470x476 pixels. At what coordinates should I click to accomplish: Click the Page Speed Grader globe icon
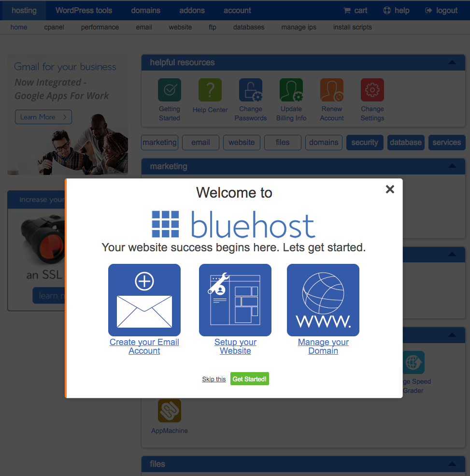[x=413, y=362]
